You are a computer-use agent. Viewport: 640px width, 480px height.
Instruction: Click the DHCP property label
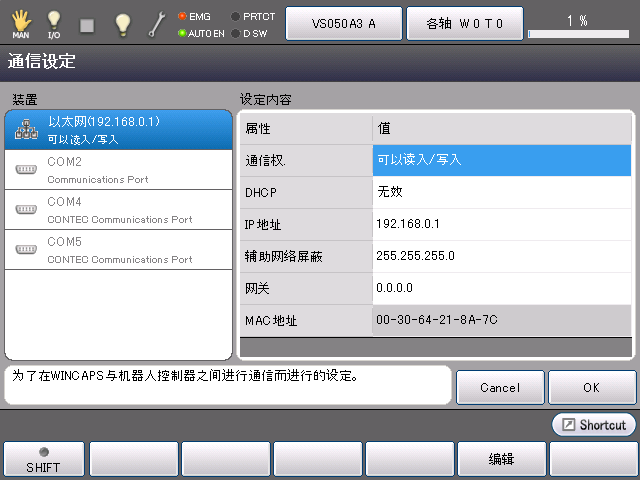click(x=306, y=192)
